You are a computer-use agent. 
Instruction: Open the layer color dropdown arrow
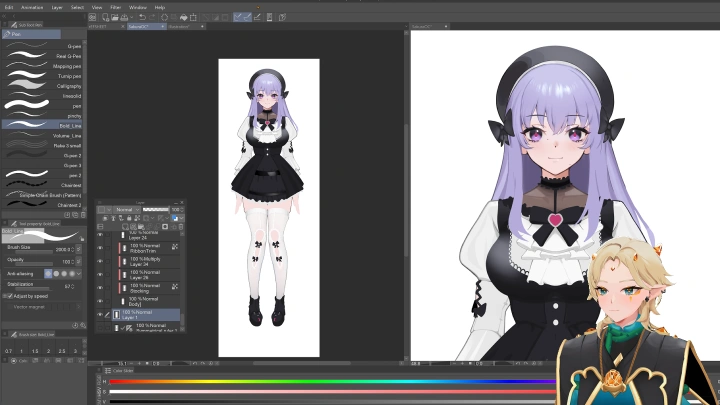[x=181, y=218]
